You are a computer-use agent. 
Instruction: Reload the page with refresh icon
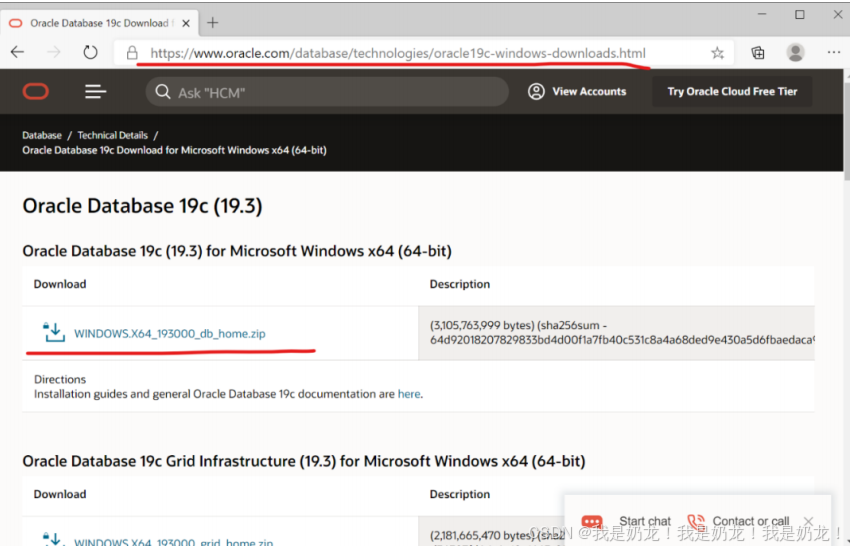pos(90,52)
